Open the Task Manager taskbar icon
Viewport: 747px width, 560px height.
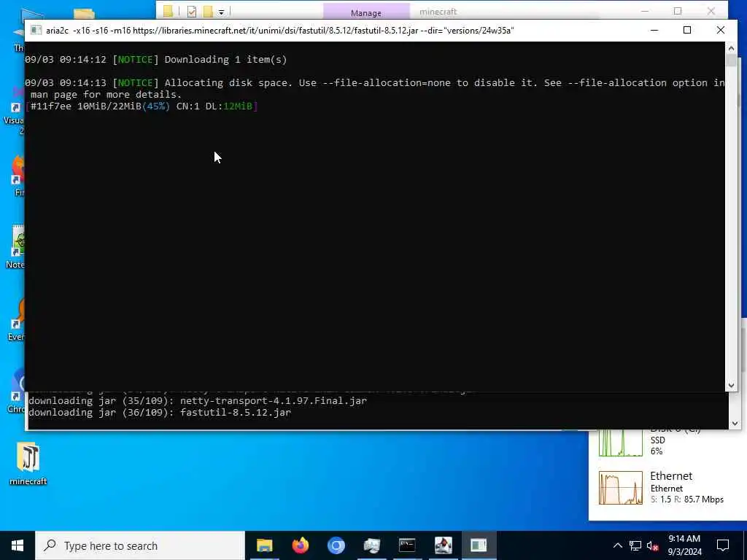pyautogui.click(x=371, y=545)
